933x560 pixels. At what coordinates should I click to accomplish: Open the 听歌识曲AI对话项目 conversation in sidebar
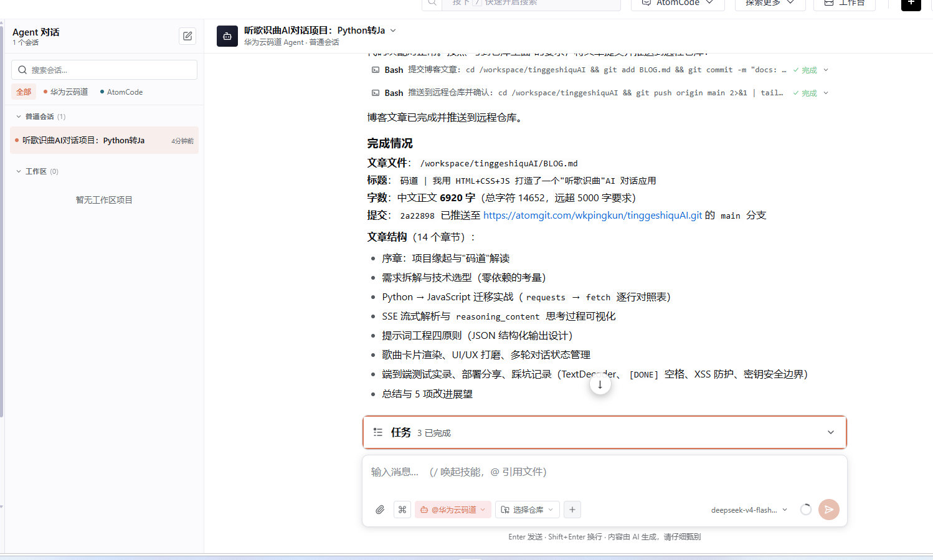[105, 141]
